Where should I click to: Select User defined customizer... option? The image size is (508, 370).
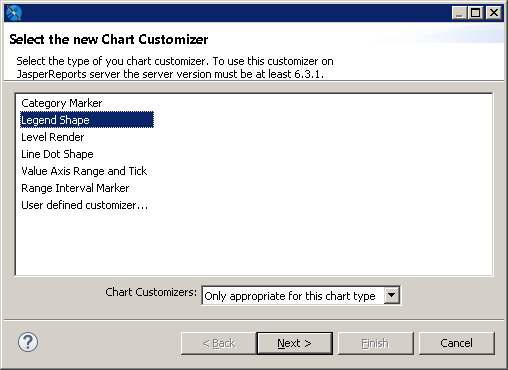click(84, 205)
